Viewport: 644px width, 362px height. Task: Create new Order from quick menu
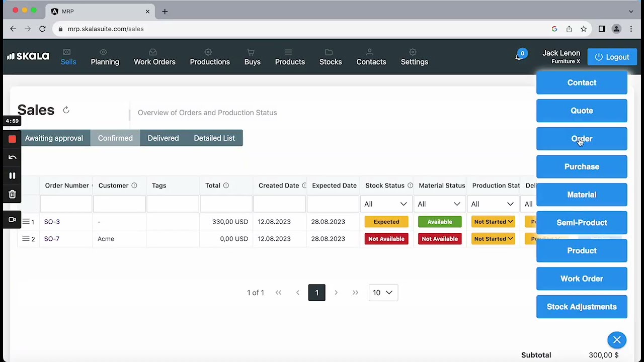click(x=582, y=139)
